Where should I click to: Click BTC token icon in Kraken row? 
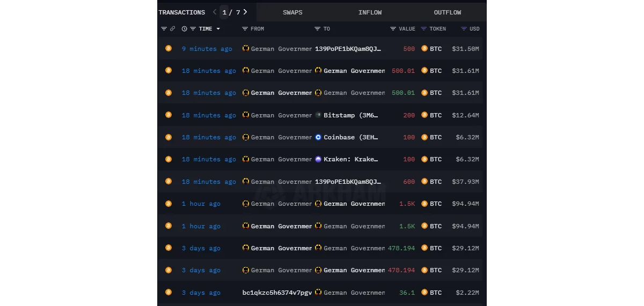(x=425, y=159)
